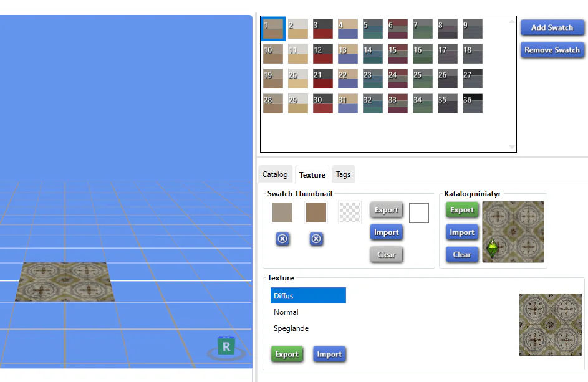Export the selected texture
This screenshot has width=588, height=382.
[x=287, y=354]
